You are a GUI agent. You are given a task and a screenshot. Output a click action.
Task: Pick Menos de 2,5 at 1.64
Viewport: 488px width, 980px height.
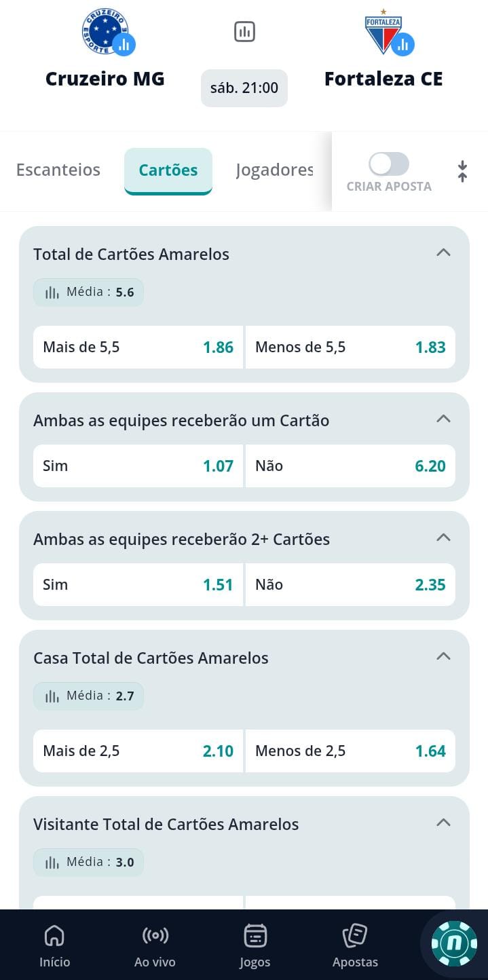point(350,751)
